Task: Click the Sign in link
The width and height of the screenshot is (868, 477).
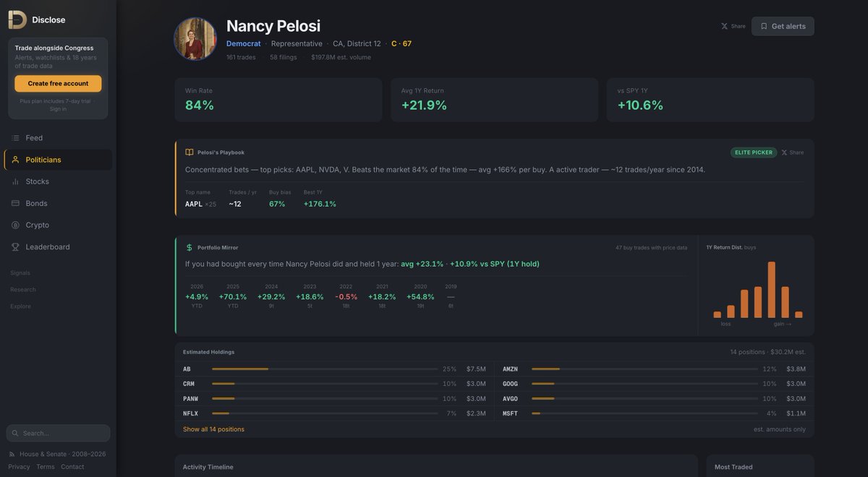Action: [58, 109]
